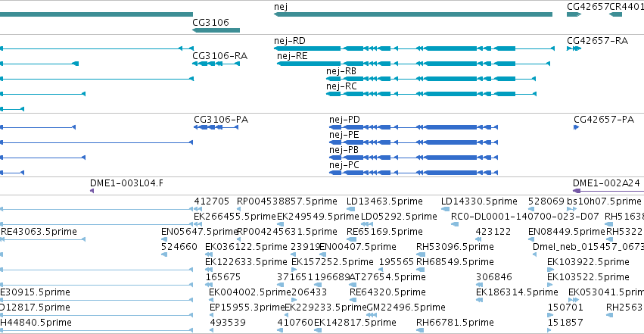Image resolution: width=644 pixels, height=334 pixels.
Task: Select the 528069 EST entry
Action: 546,201
